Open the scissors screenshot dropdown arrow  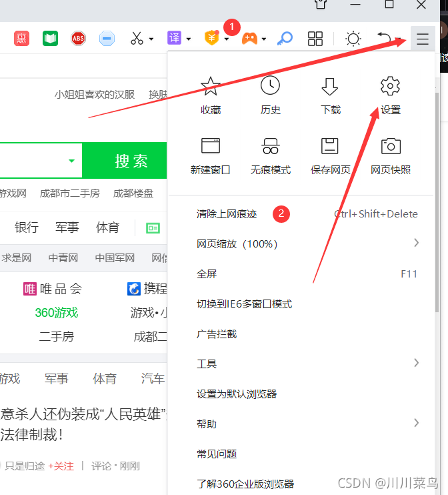(151, 39)
